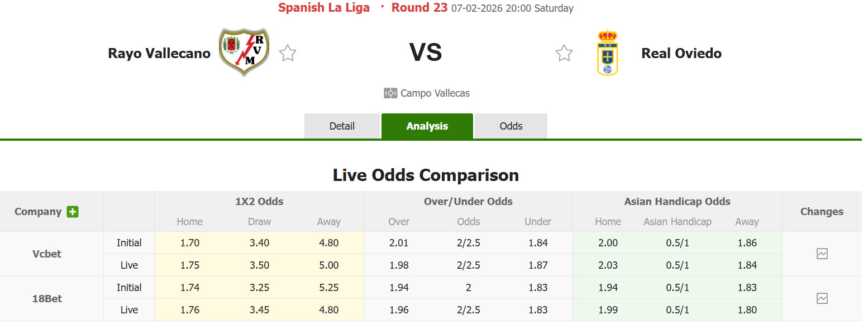
Task: Open the odds changes chart for Vcbet
Action: point(822,254)
